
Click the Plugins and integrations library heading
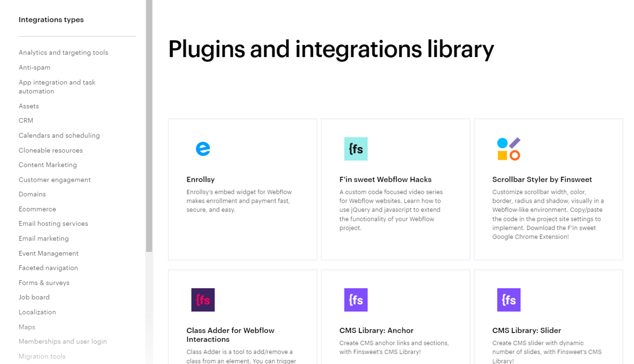(331, 50)
